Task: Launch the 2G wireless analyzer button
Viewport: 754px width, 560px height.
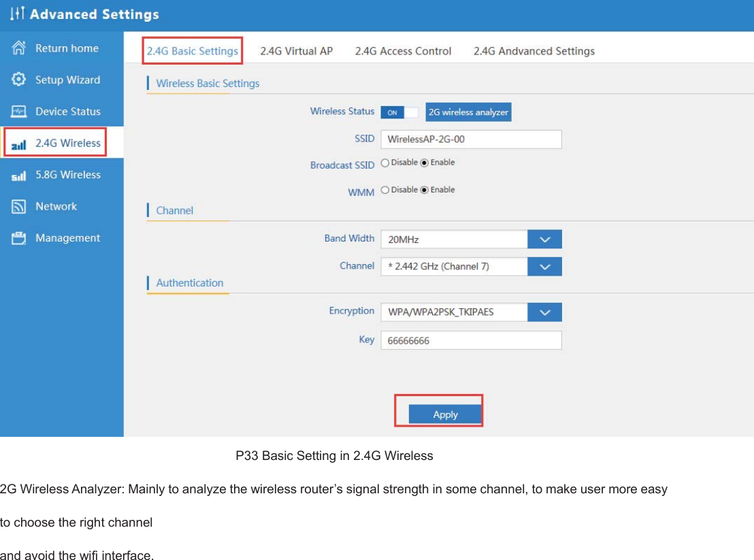Action: (468, 112)
